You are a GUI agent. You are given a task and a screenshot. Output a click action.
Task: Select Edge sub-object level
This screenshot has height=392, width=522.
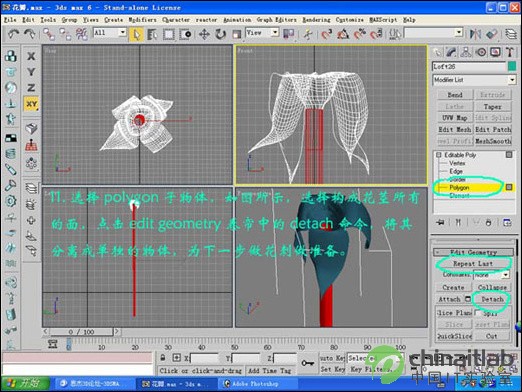(456, 171)
